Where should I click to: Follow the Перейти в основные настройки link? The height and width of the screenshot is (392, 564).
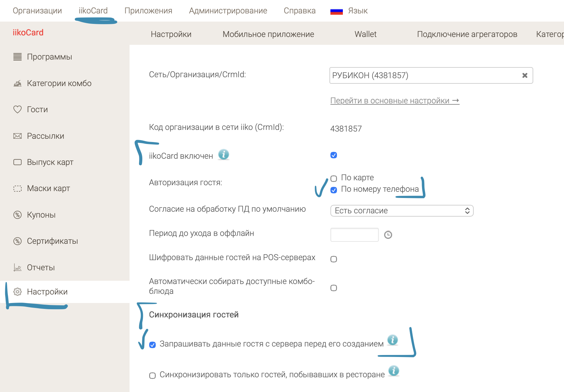(x=395, y=101)
